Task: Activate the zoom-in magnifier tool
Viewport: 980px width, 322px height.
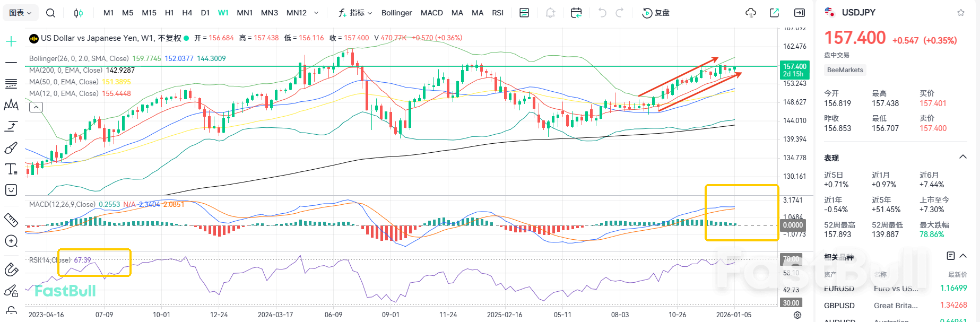Action: pyautogui.click(x=11, y=241)
